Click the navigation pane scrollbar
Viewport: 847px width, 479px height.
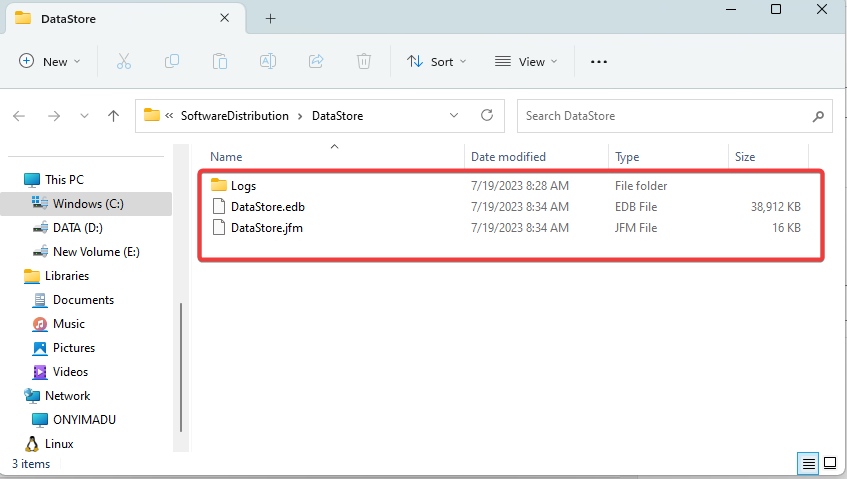(181, 367)
